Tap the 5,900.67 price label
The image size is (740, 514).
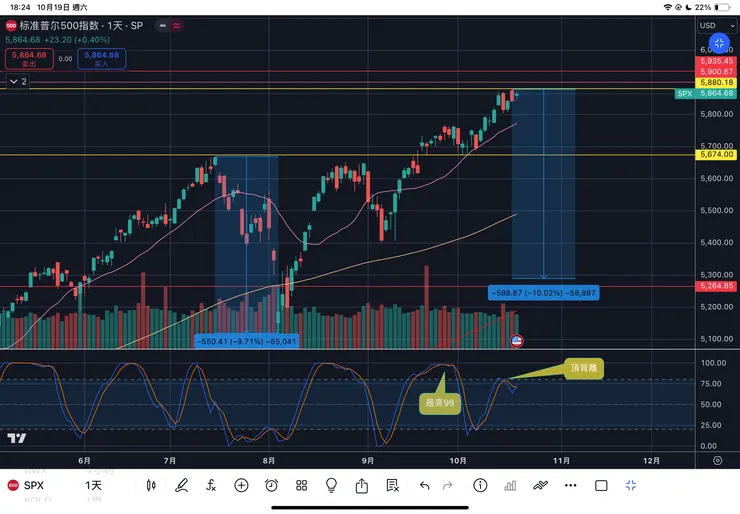[716, 72]
